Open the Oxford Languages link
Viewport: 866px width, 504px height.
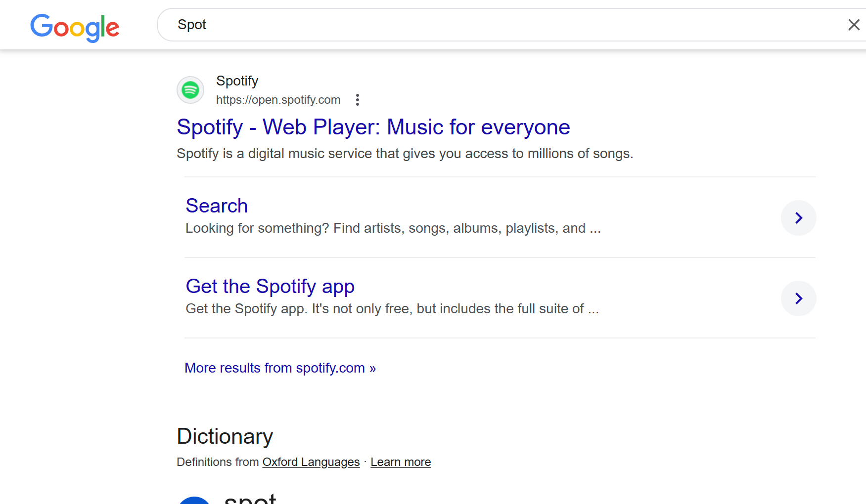click(311, 462)
